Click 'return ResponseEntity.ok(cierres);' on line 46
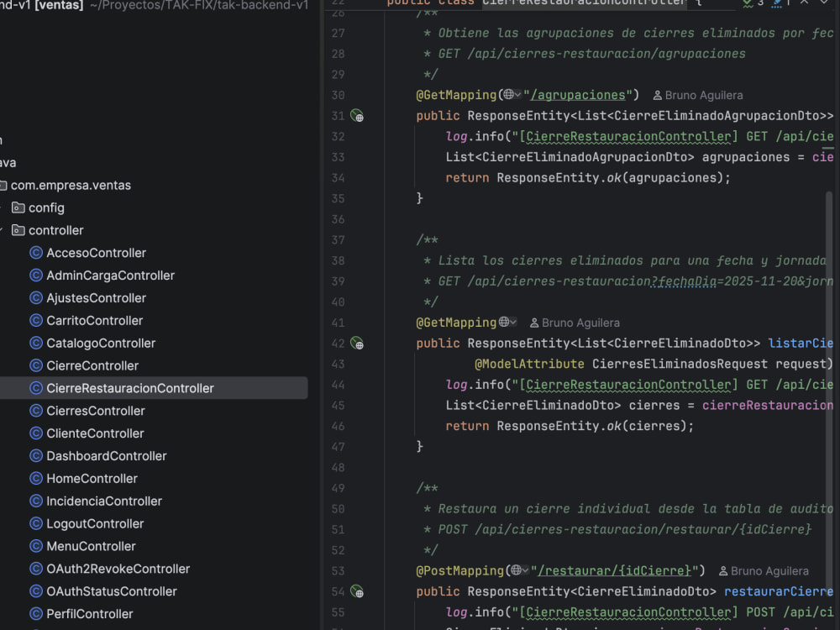 [570, 426]
